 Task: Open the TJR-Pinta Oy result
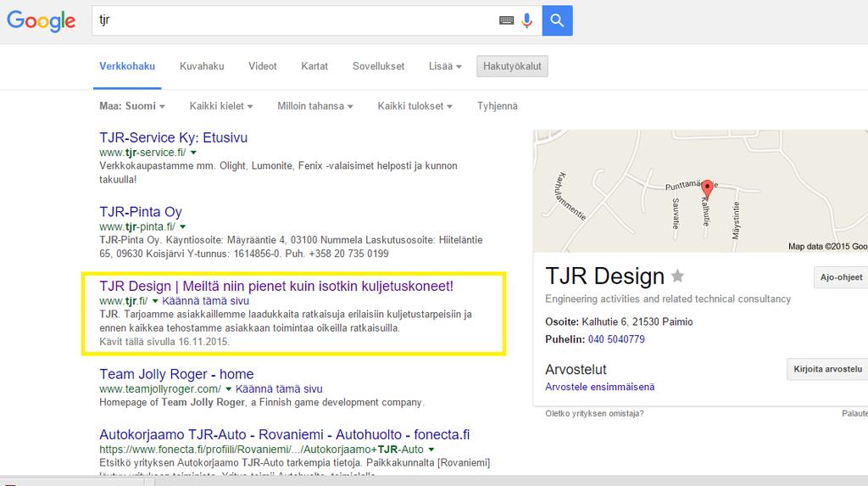tap(141, 212)
